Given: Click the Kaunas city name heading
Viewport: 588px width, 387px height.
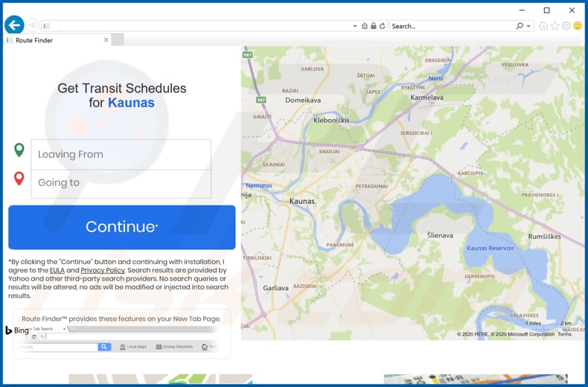Looking at the screenshot, I should pos(131,103).
